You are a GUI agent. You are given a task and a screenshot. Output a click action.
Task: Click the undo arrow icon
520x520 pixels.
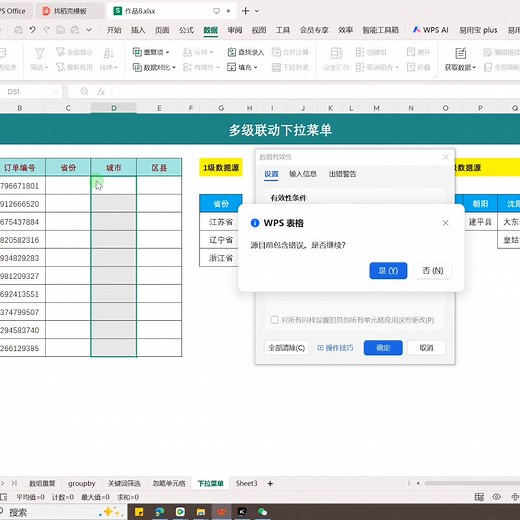point(32,30)
